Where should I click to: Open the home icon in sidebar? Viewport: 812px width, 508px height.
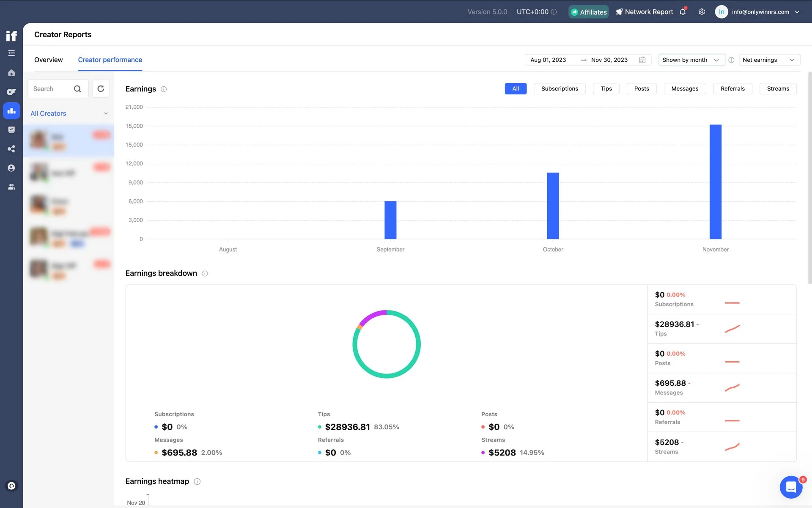11,73
